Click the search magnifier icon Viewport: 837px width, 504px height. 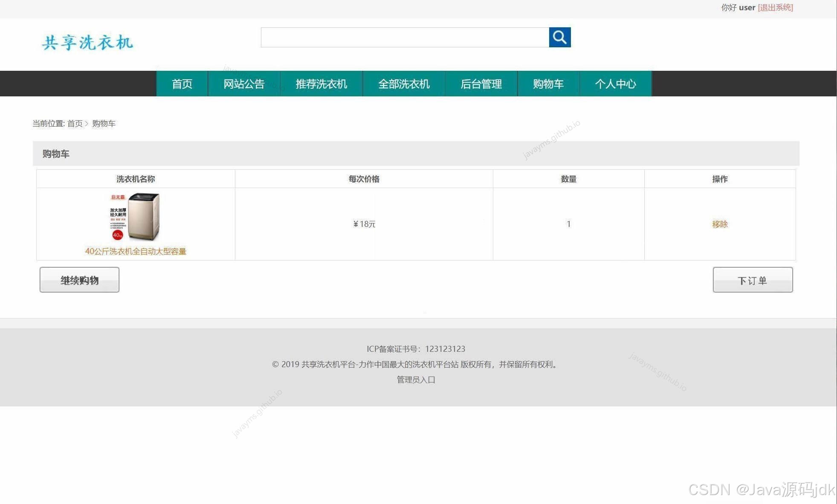[x=559, y=37]
